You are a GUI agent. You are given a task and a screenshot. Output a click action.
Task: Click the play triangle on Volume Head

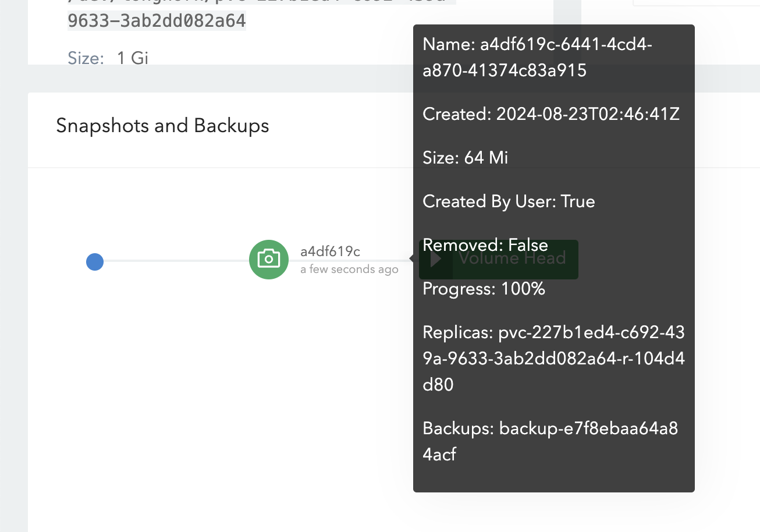pyautogui.click(x=435, y=260)
